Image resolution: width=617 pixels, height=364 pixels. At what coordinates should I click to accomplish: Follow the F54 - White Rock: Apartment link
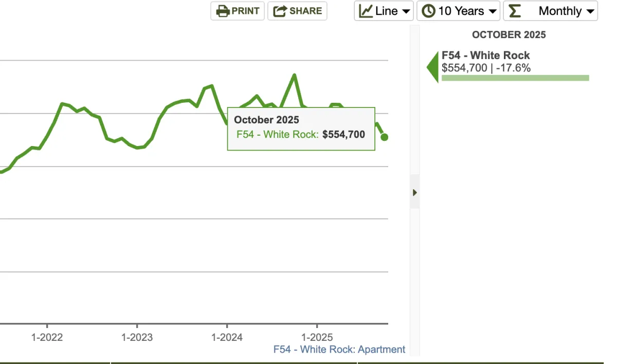(339, 349)
